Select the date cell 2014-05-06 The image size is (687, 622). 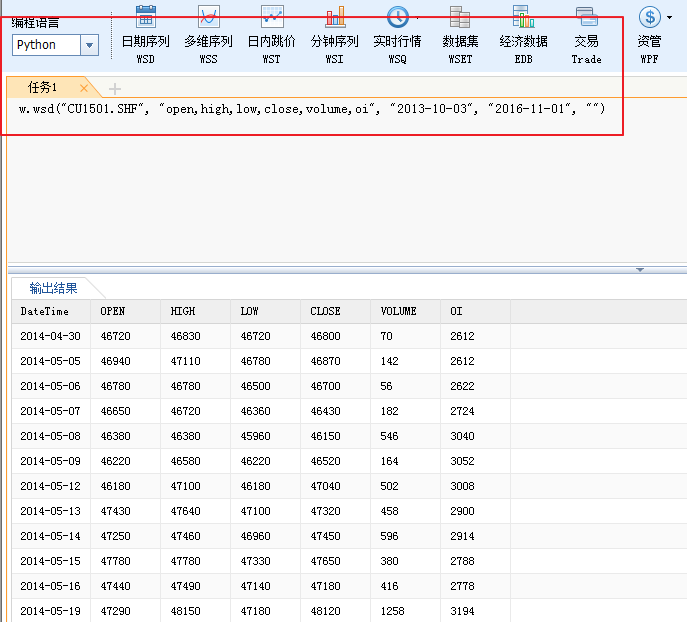[50, 386]
